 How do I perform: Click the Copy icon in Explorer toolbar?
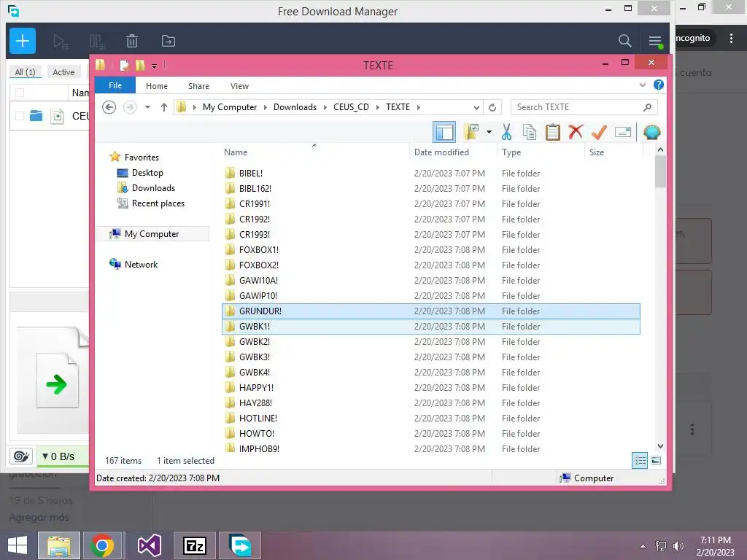point(530,133)
